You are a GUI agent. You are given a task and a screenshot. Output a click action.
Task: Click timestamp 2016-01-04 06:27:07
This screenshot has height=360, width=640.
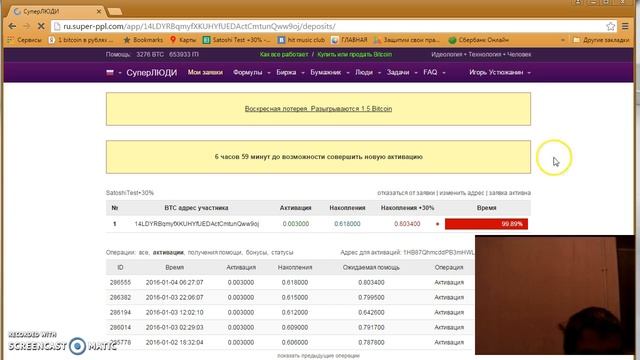point(174,282)
